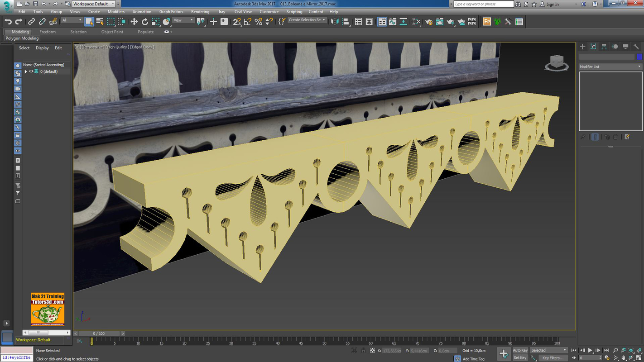The width and height of the screenshot is (644, 362).
Task: Expand the 0 (default) tree item
Action: pyautogui.click(x=26, y=71)
